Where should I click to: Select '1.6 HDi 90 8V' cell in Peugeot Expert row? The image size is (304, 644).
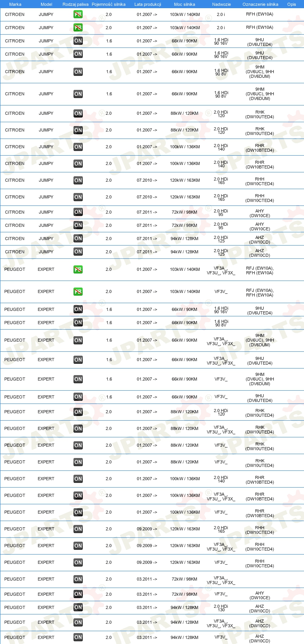click(x=221, y=323)
